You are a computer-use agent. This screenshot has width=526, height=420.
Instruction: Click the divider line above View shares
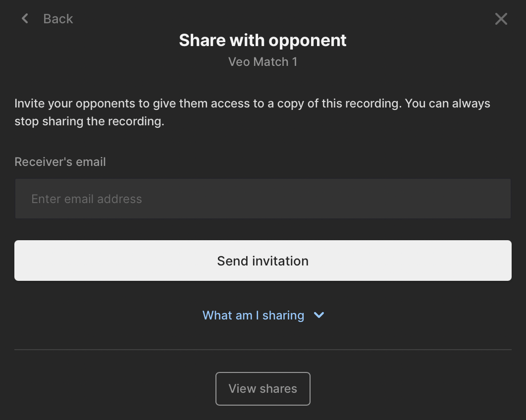263,350
